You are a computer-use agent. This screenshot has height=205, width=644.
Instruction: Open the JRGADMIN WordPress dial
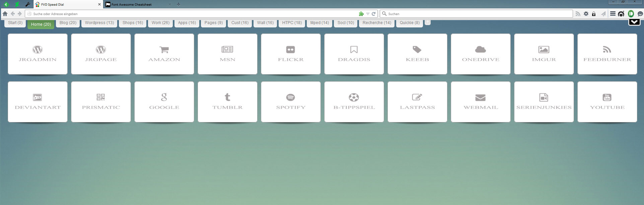click(38, 54)
